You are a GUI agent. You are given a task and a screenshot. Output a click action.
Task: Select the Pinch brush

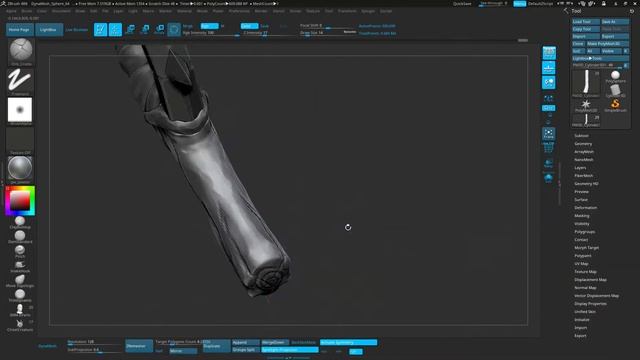tap(20, 251)
